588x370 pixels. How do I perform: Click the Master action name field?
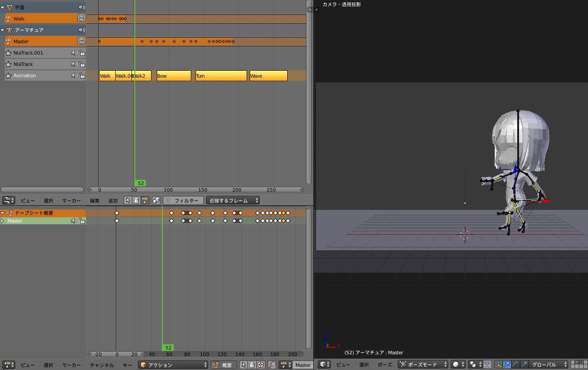303,365
